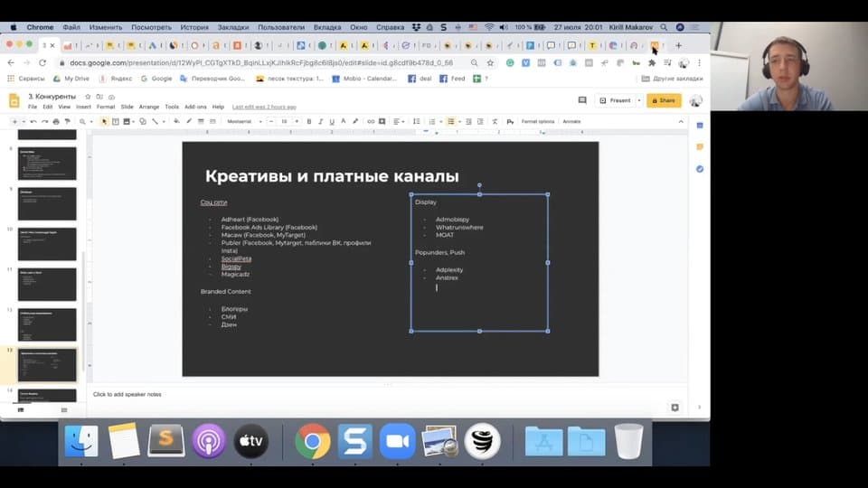Open Keep in the side panel

(700, 147)
